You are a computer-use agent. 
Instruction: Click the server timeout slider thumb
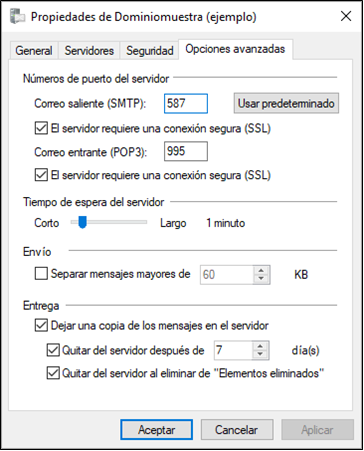(x=82, y=222)
